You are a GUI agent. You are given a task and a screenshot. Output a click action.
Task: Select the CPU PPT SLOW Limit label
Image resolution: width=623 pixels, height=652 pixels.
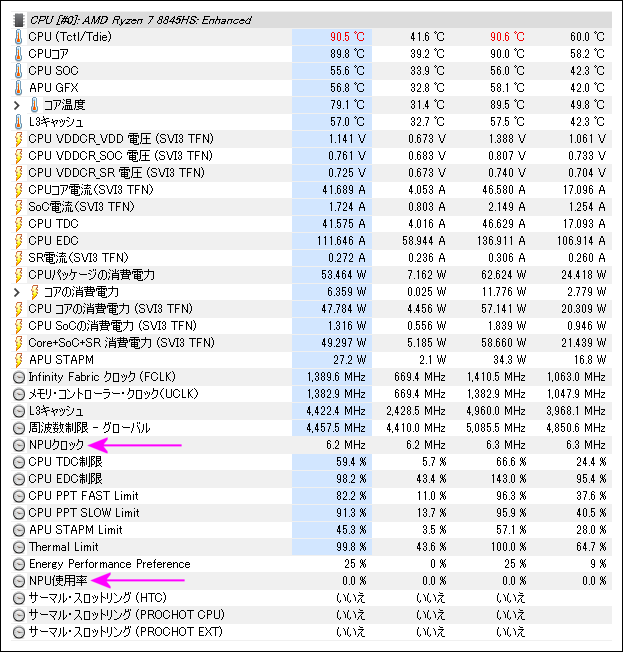[84, 513]
